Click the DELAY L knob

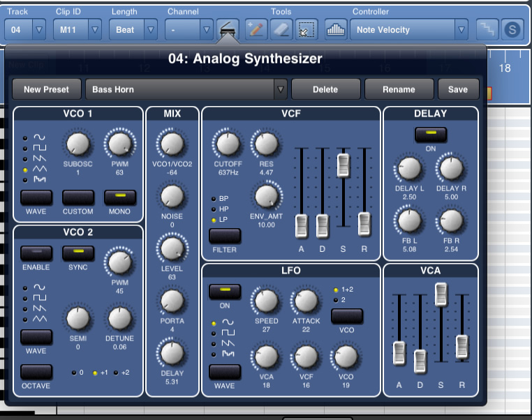pyautogui.click(x=410, y=168)
